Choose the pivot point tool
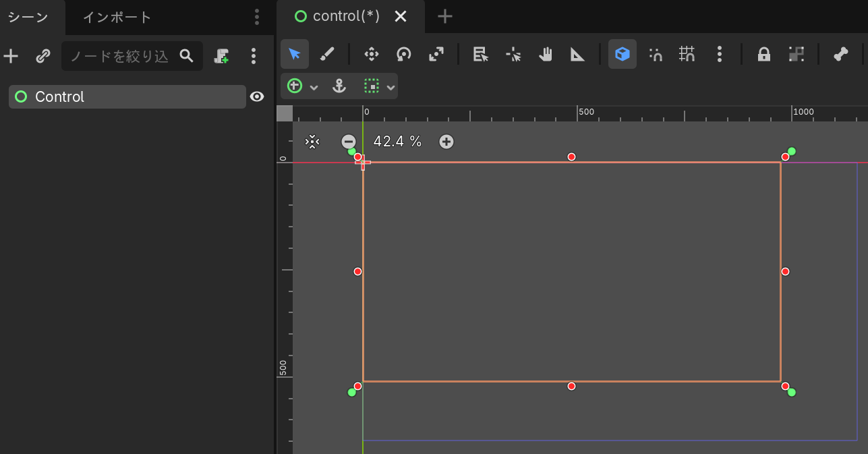This screenshot has height=454, width=868. click(x=513, y=54)
